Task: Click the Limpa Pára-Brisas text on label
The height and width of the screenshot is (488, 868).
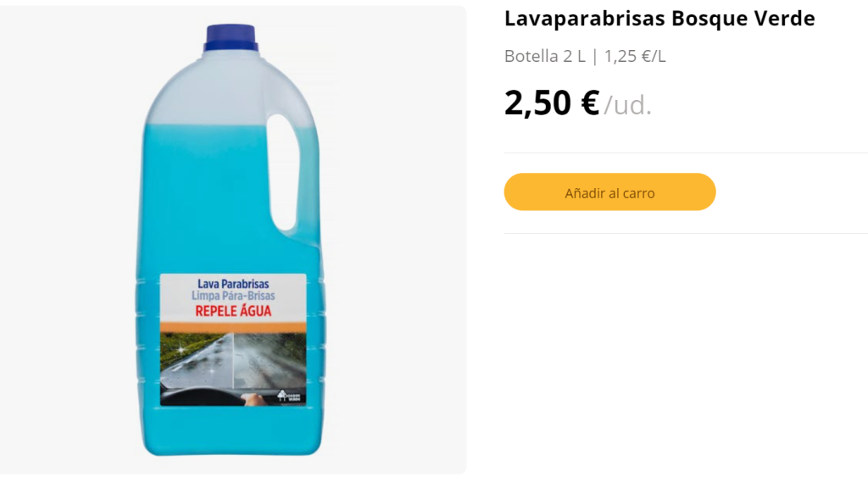Action: 233,296
